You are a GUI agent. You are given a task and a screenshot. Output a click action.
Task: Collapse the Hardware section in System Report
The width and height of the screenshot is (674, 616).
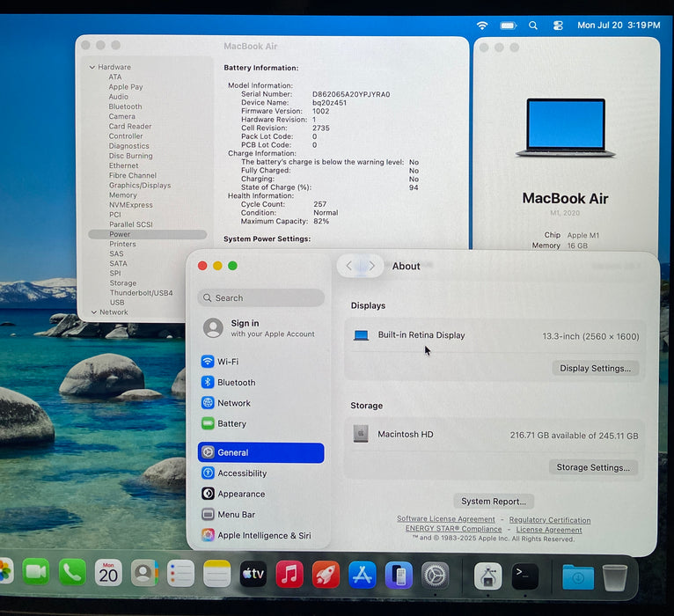(x=92, y=67)
